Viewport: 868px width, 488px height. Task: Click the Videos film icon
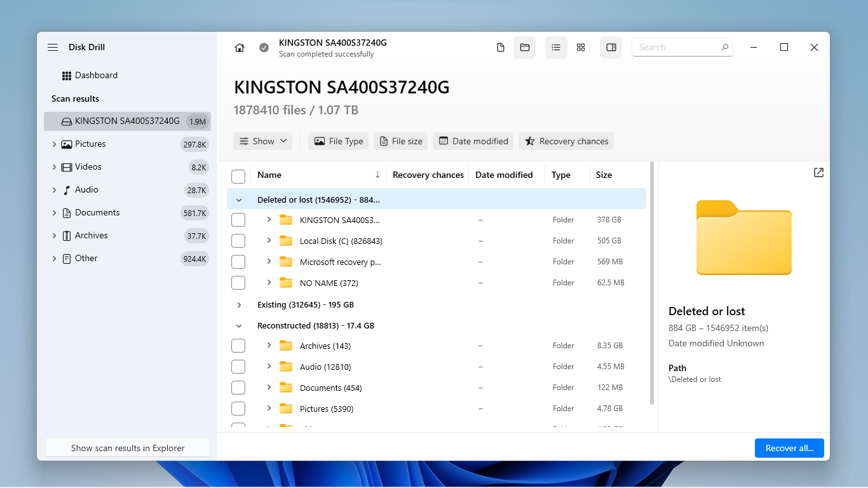(67, 167)
